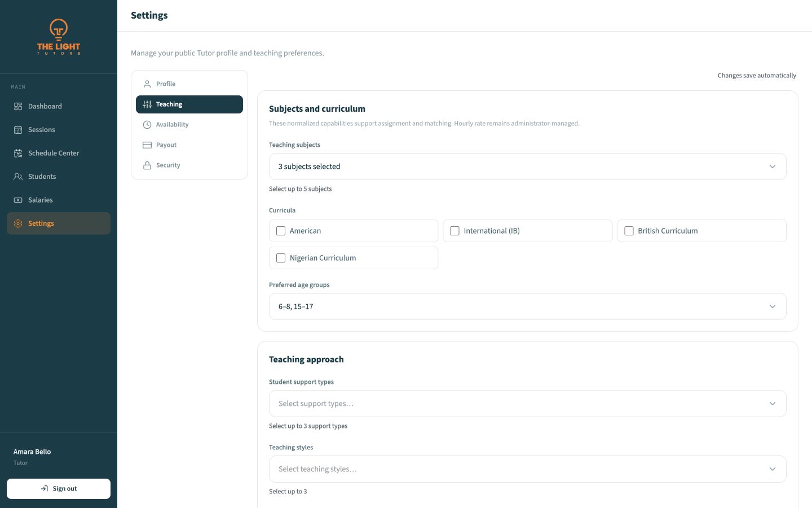Click the chevron on age groups field
The image size is (812, 508).
(x=773, y=306)
